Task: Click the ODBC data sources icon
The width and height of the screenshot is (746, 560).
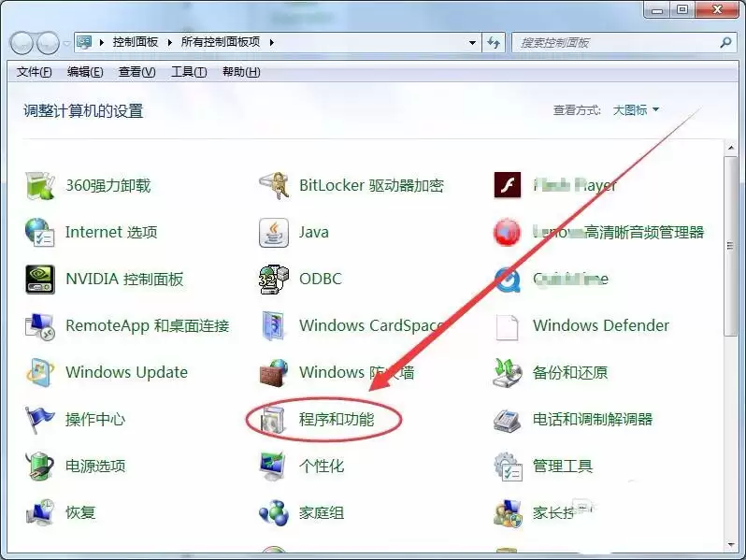Action: pyautogui.click(x=273, y=279)
